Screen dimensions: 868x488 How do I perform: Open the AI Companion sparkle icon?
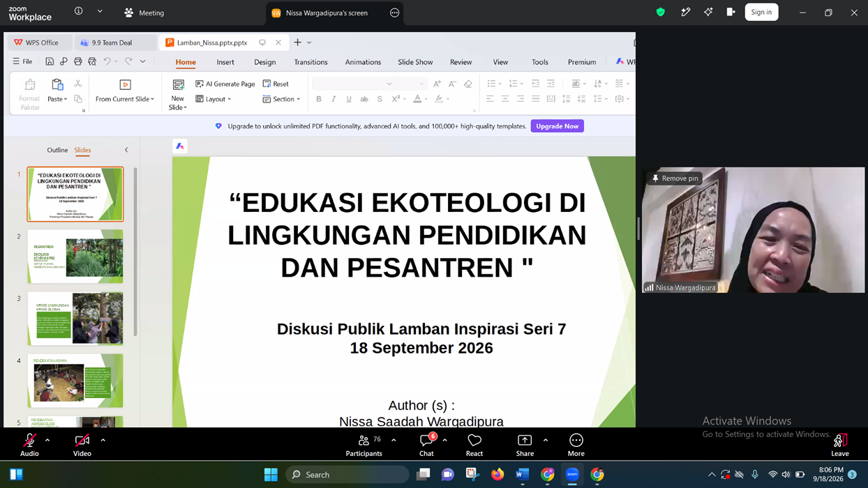click(708, 12)
